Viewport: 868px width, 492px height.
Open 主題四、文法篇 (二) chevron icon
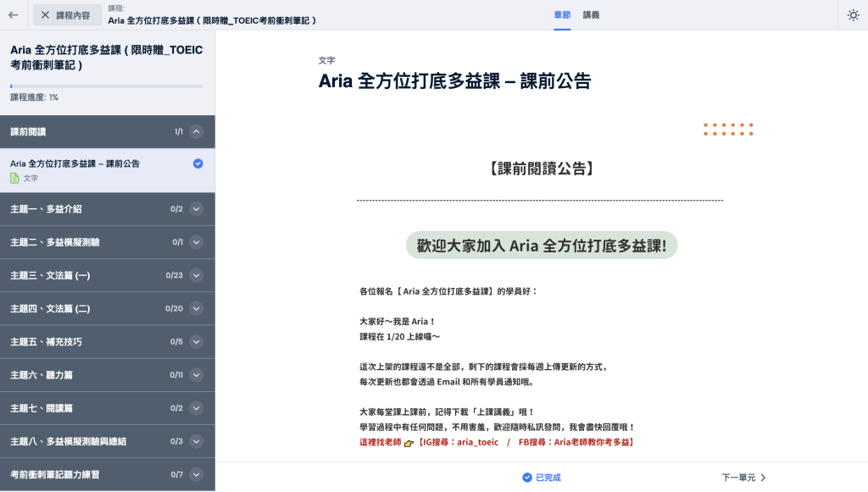coord(197,308)
